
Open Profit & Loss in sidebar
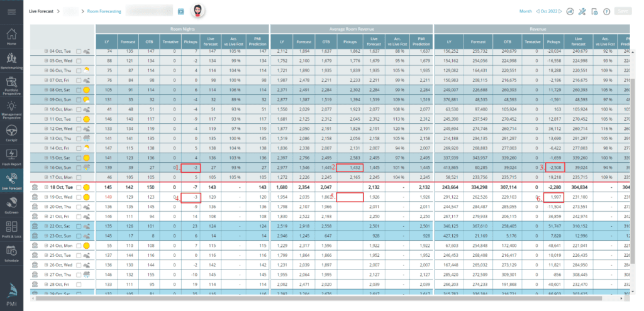click(11, 230)
